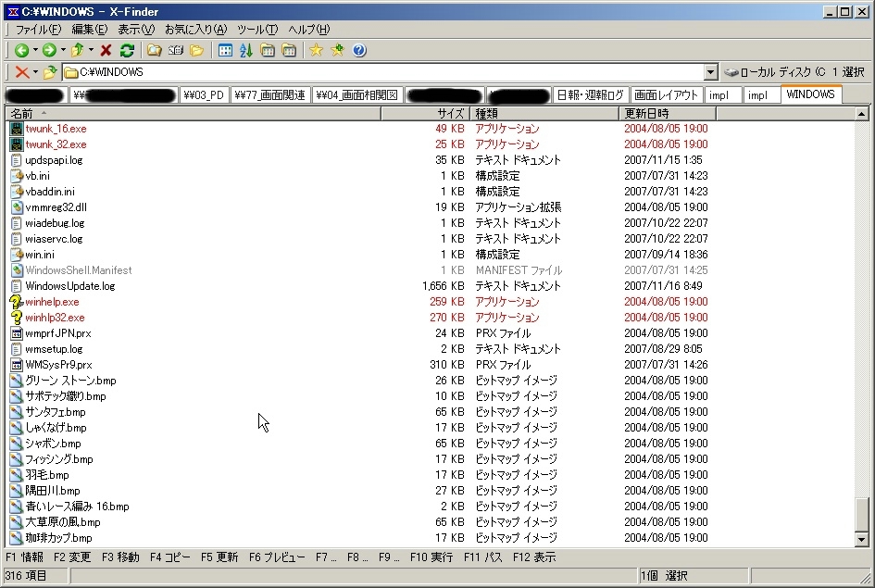Select the 珈琲カップ.bmp file name
This screenshot has height=588, width=875.
click(58, 538)
